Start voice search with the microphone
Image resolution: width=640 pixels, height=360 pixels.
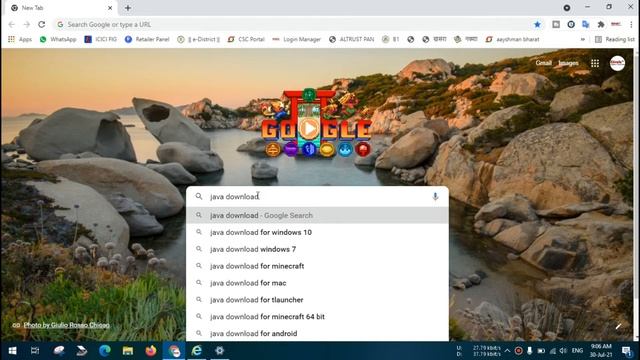coord(435,197)
